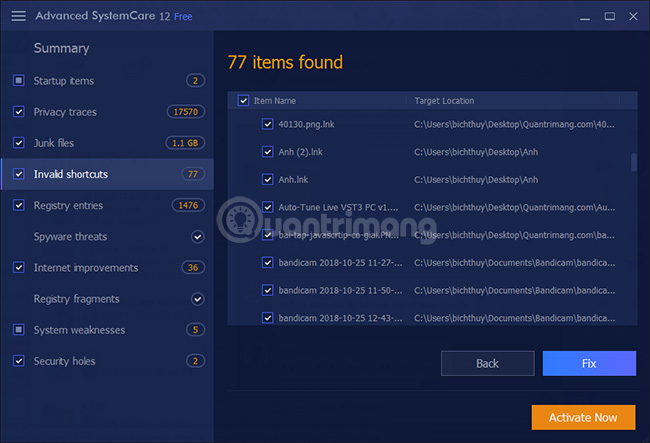650x443 pixels.
Task: Uncheck the bandicam 2018-10-25 12-43 checkbox
Action: [x=268, y=318]
